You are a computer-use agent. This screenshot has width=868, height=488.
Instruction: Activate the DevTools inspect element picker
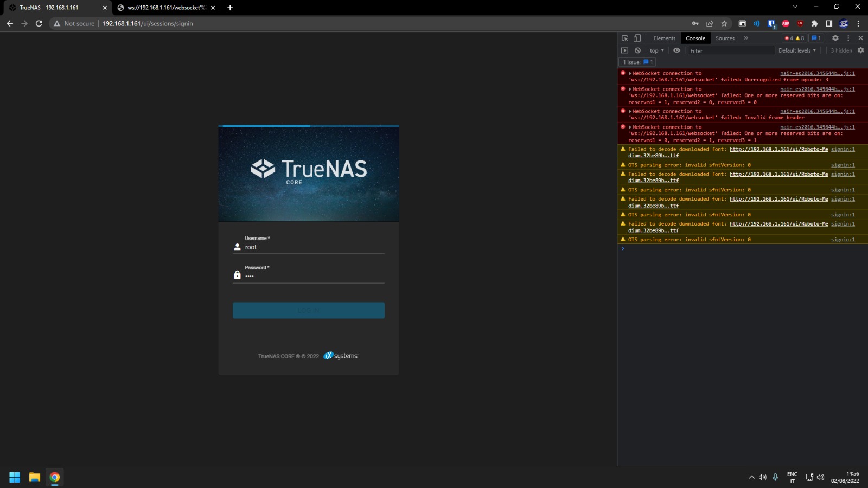pos(625,38)
